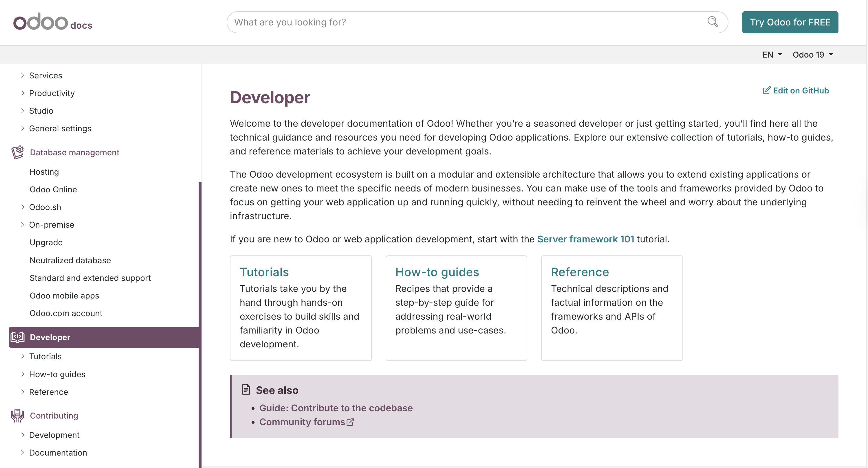Click the Developer section code icon
The height and width of the screenshot is (468, 868).
18,337
